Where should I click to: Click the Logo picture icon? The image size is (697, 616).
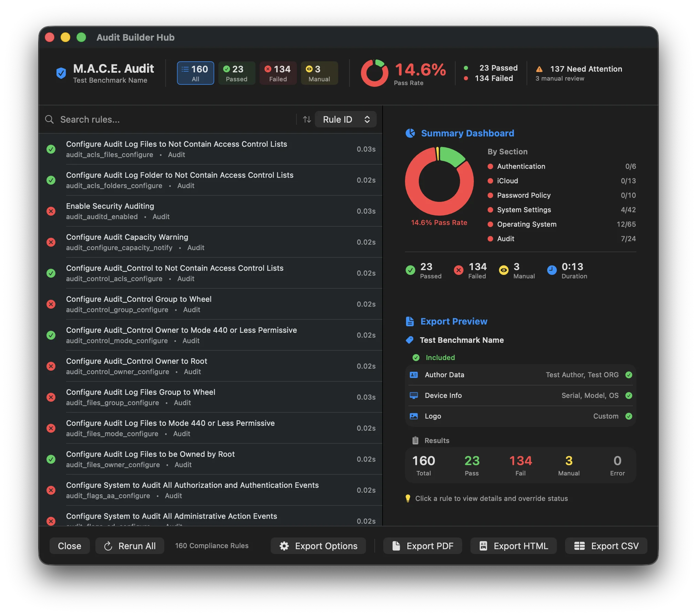point(414,416)
